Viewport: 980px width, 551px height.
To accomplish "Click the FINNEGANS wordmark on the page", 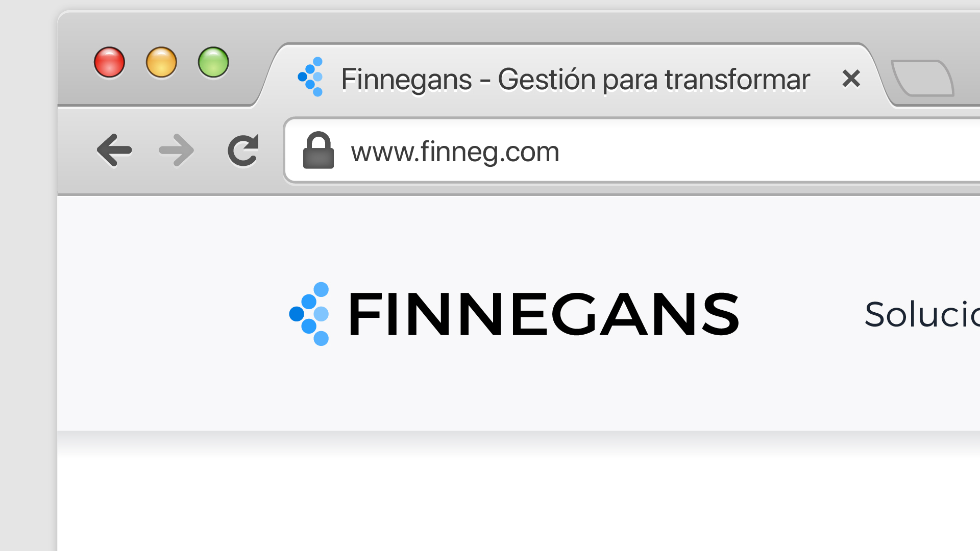I will pyautogui.click(x=544, y=314).
